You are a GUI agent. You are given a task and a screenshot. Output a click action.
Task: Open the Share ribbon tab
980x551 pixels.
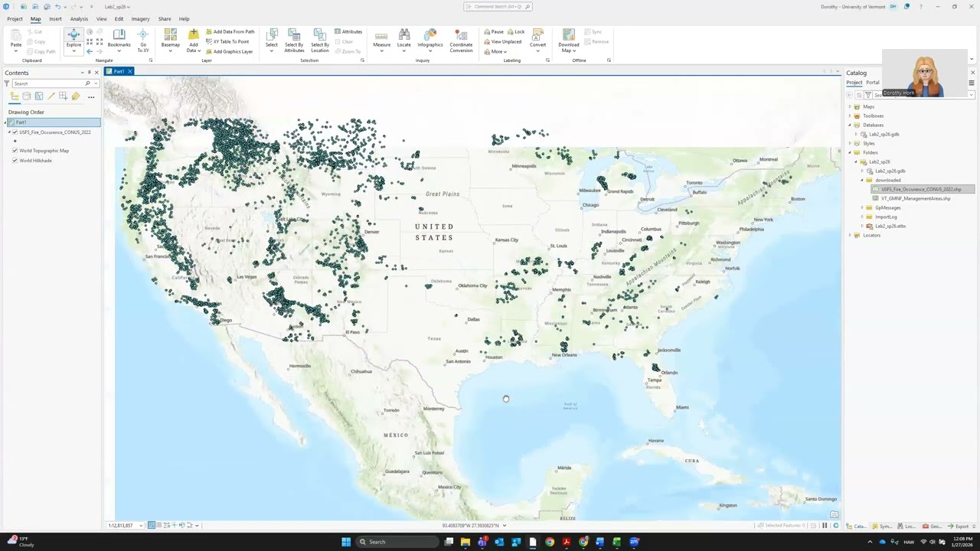pos(165,19)
